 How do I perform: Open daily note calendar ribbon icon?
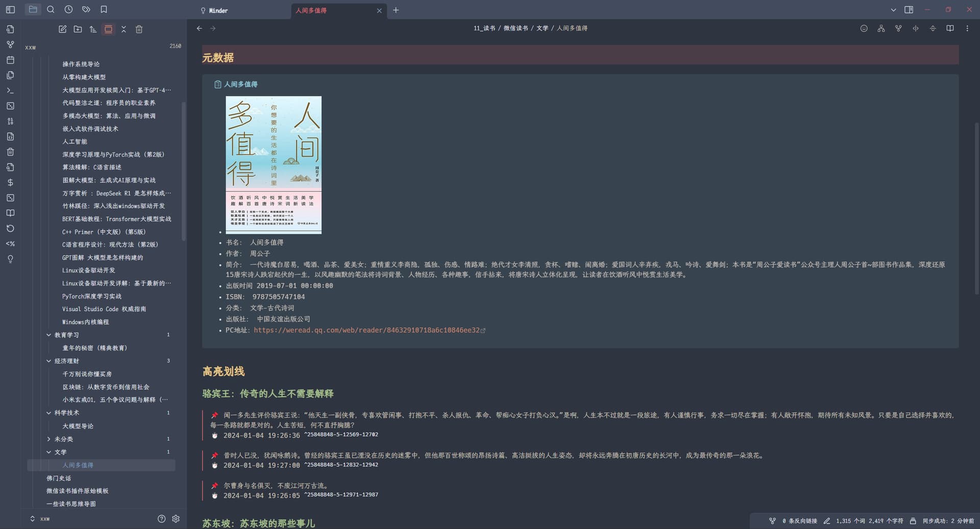(10, 60)
